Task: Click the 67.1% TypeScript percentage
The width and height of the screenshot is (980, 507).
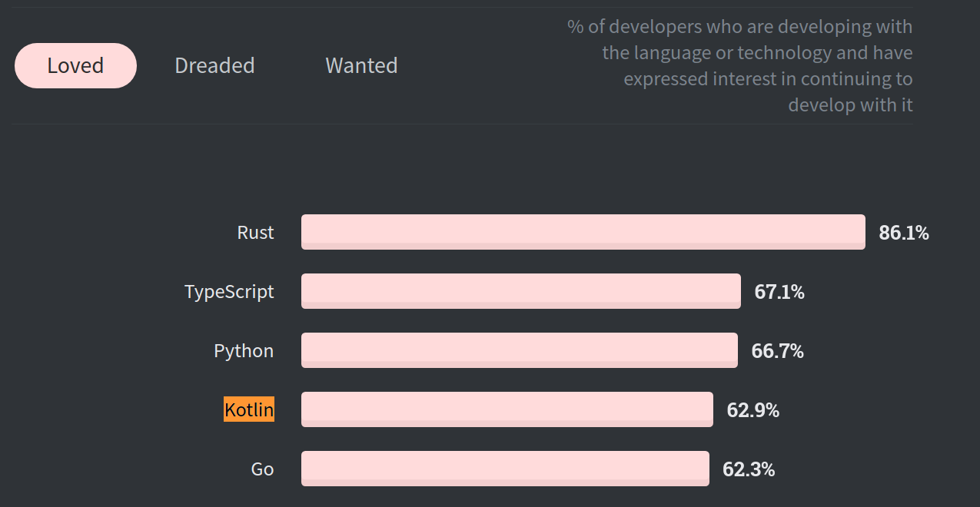Action: (779, 292)
